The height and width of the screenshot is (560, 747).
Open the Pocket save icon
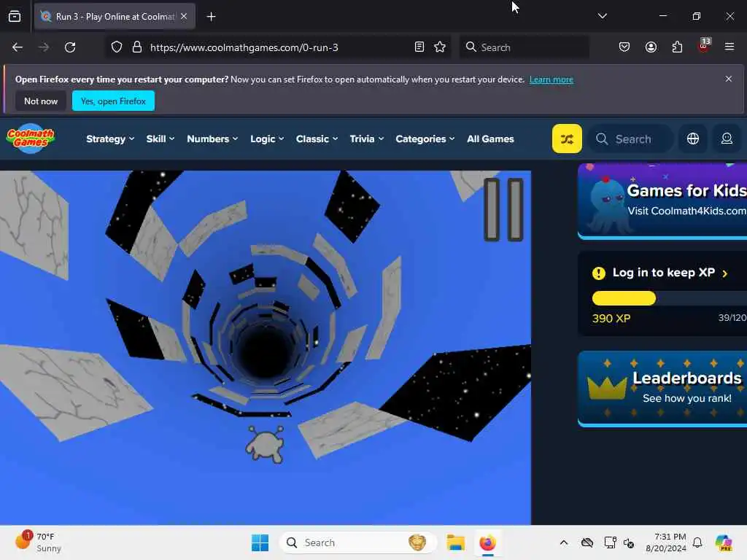coord(624,47)
